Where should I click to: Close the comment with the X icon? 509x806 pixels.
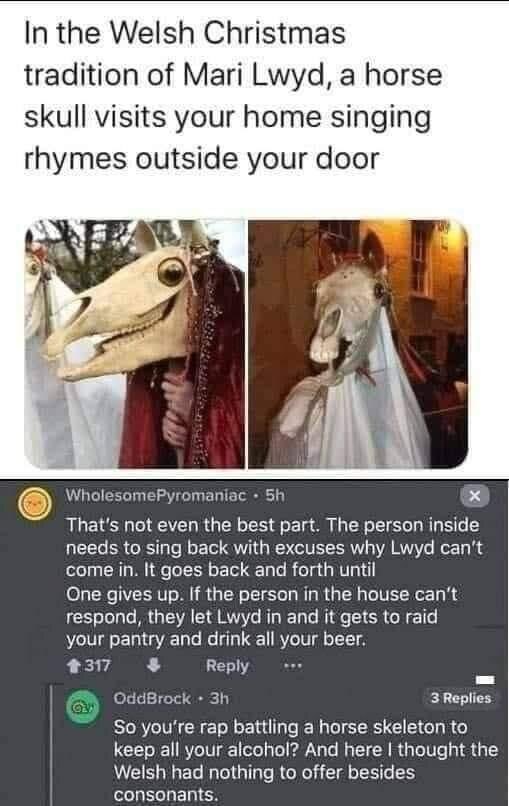(475, 496)
